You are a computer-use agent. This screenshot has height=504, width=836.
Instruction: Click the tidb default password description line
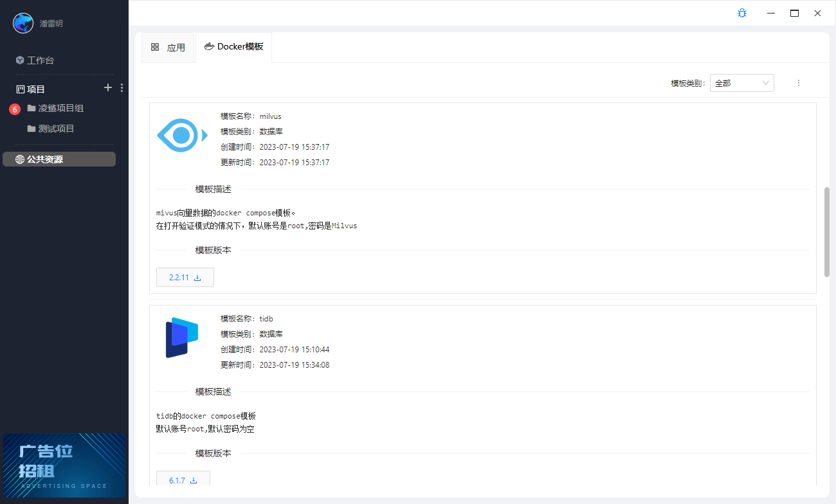point(205,429)
